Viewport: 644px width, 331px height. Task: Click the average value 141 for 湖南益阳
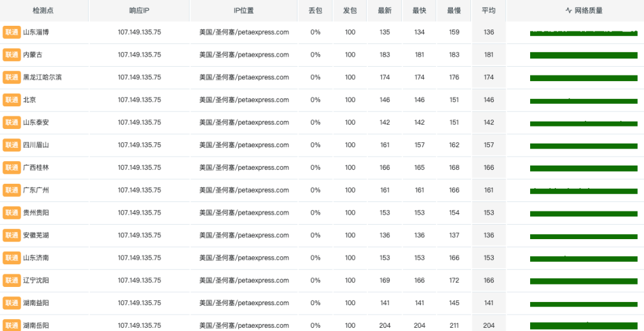tap(489, 303)
